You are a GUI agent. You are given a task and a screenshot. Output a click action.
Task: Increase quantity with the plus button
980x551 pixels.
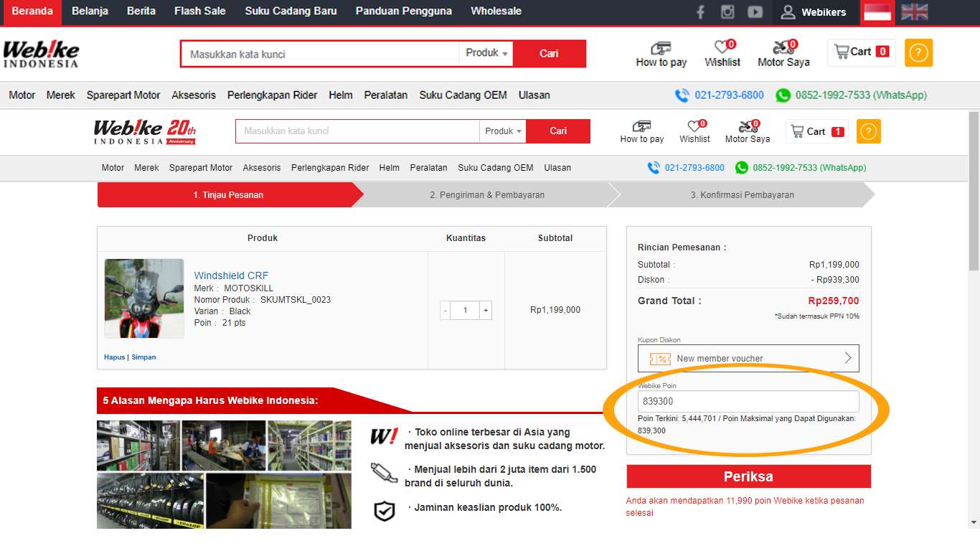[486, 310]
